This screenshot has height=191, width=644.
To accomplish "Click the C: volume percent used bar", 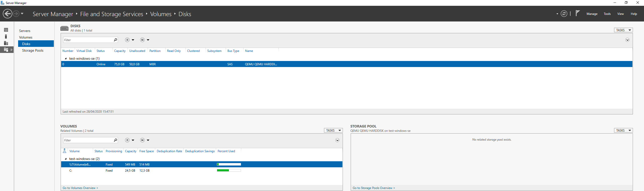I will click(229, 171).
